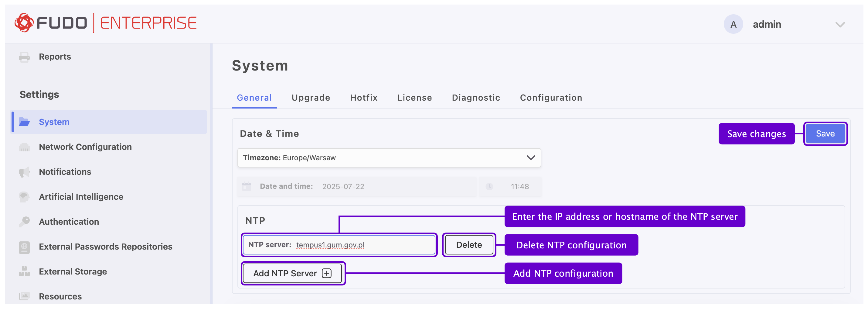Open the License tab

click(x=414, y=98)
